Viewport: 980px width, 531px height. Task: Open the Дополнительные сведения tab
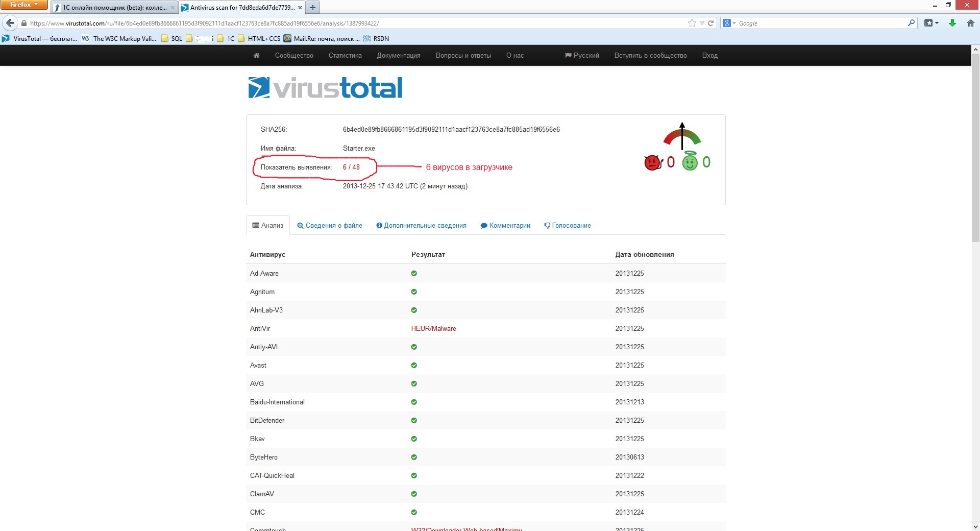coord(421,225)
